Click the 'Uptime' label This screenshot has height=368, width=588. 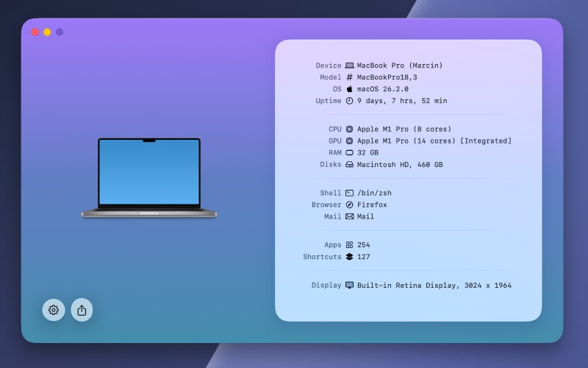329,101
